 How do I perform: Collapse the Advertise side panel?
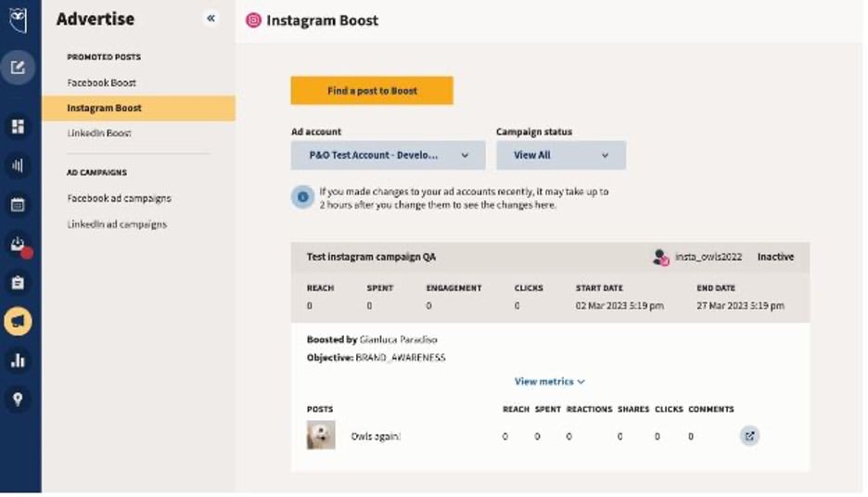click(211, 19)
